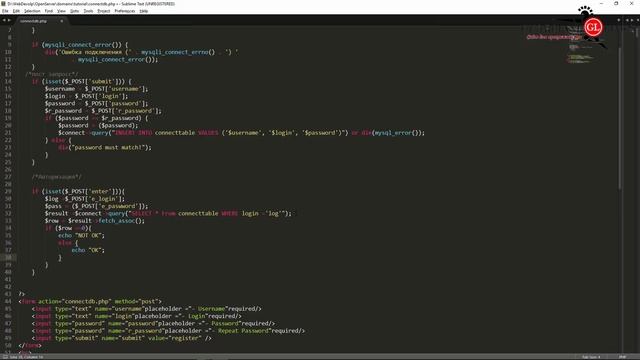Image resolution: width=640 pixels, height=360 pixels.
Task: Click the 'SELECT * from connecttable' query line
Action: pos(168,213)
